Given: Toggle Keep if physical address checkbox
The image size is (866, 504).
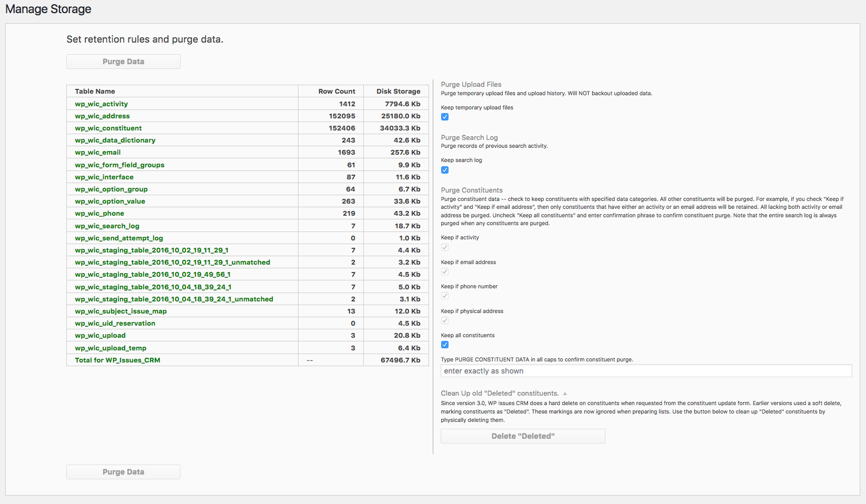Looking at the screenshot, I should point(445,320).
